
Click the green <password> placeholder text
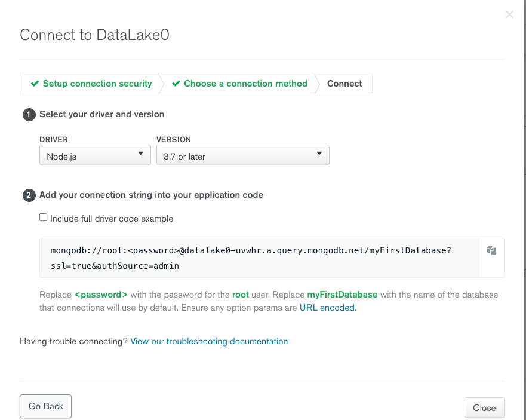[x=101, y=295]
